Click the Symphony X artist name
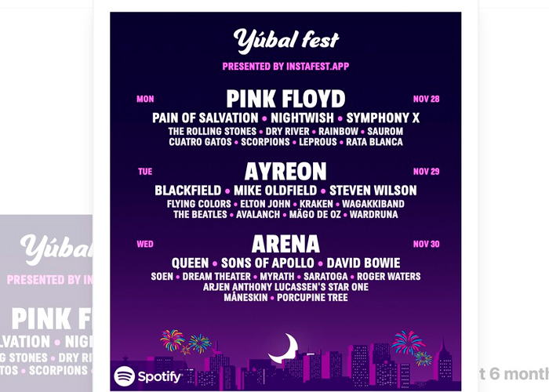Image resolution: width=549 pixels, height=392 pixels. (383, 118)
